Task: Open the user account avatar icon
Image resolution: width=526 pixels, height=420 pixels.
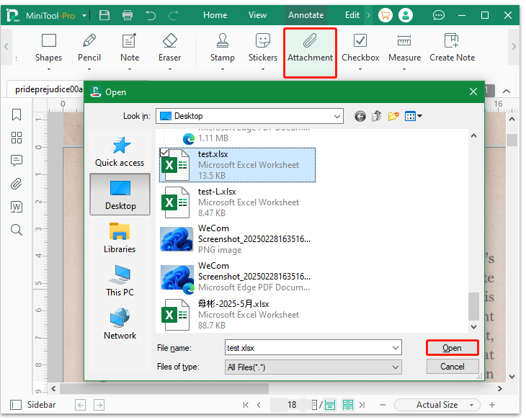Action: [405, 15]
